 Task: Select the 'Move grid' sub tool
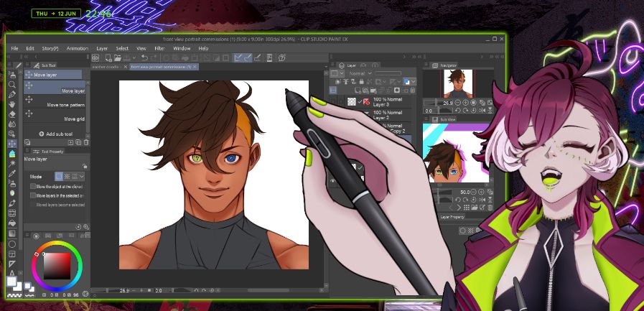click(x=55, y=116)
